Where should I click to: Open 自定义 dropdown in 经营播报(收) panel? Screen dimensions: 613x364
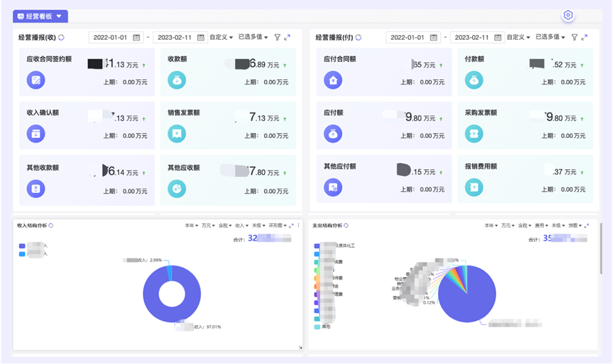point(221,37)
